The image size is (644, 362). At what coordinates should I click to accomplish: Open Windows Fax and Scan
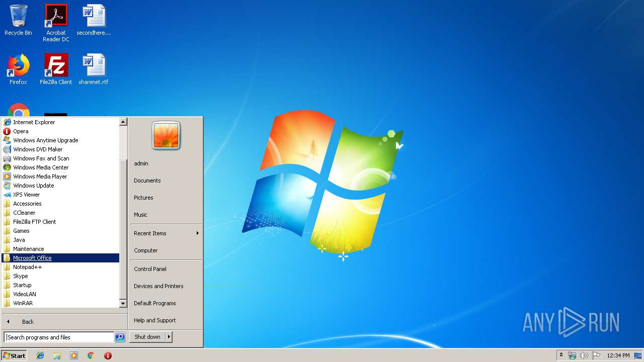coord(60,158)
